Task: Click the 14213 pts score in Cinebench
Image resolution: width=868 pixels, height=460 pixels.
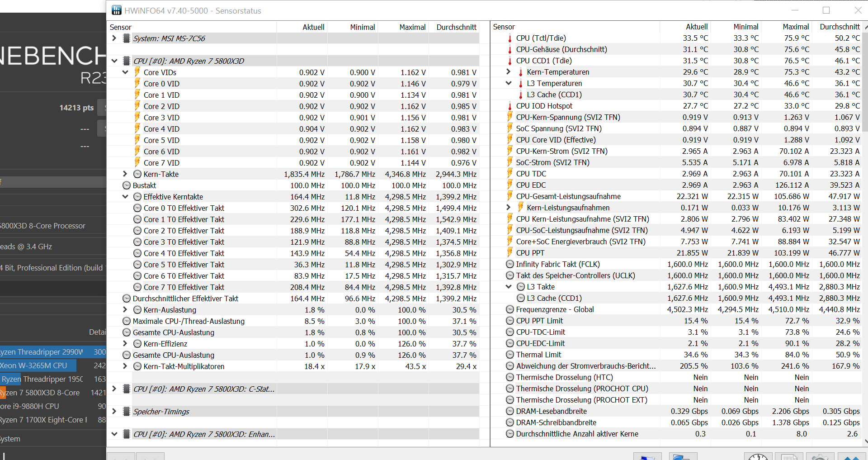Action: point(76,108)
